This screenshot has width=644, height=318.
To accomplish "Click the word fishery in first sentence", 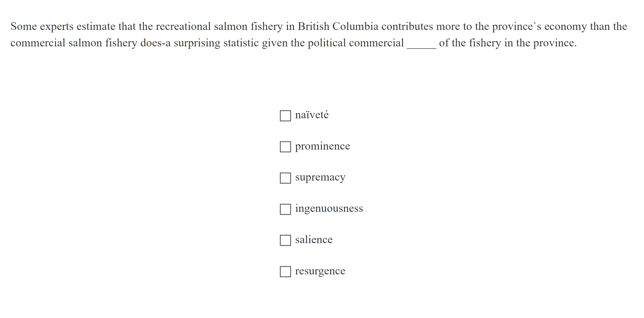I will tap(267, 26).
